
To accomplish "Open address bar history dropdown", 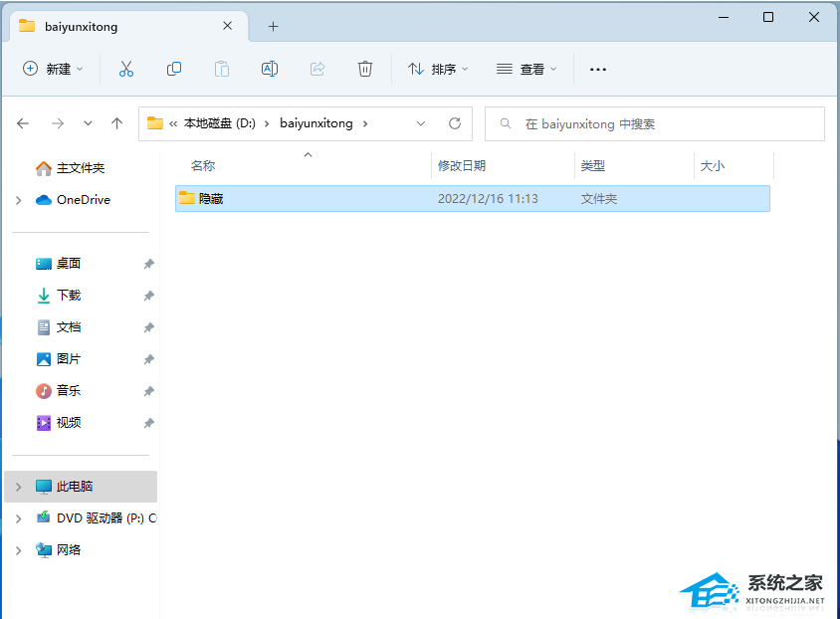I will coord(421,123).
